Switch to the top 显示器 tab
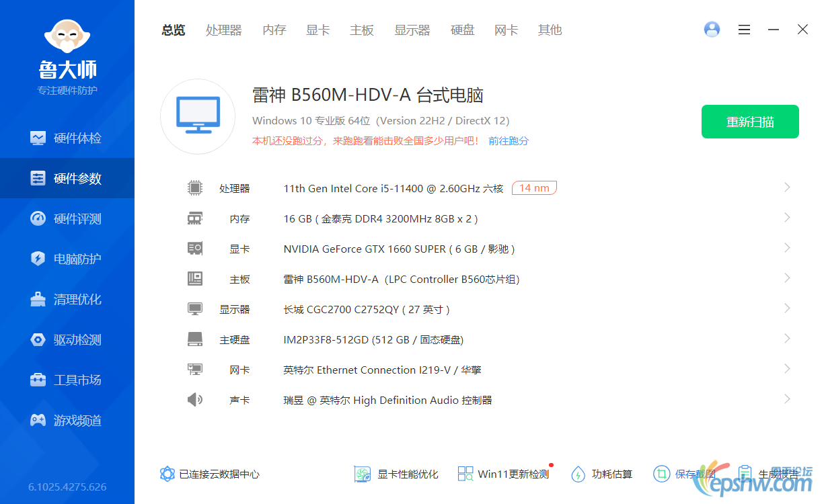 tap(412, 30)
